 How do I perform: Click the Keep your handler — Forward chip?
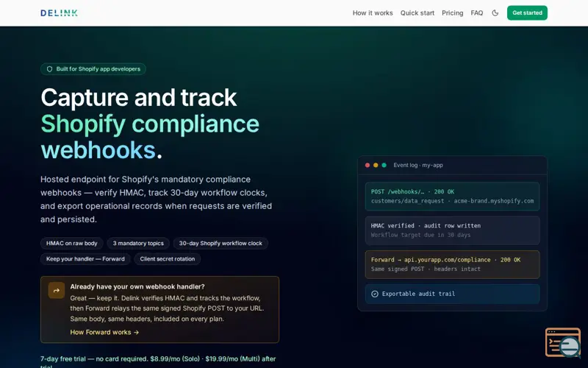coord(85,259)
